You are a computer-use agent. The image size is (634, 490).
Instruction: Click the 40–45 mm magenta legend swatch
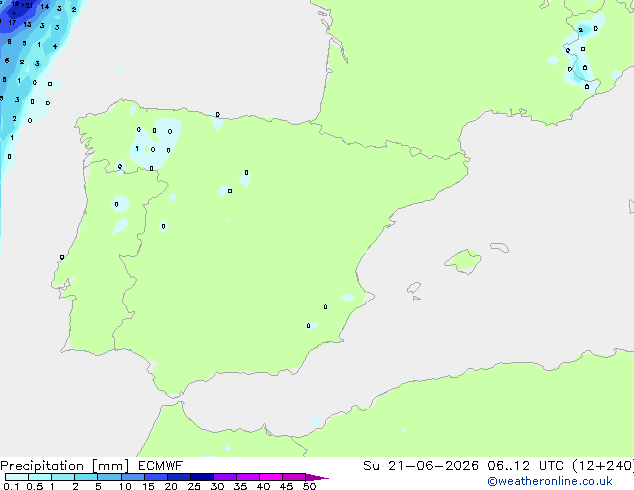[x=271, y=477]
